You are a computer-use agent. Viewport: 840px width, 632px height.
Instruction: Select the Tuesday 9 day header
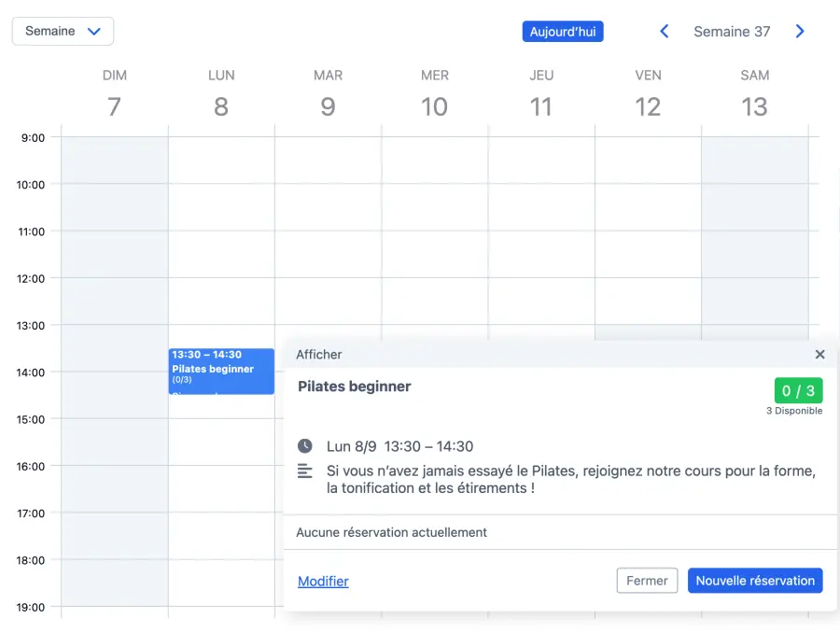tap(328, 95)
